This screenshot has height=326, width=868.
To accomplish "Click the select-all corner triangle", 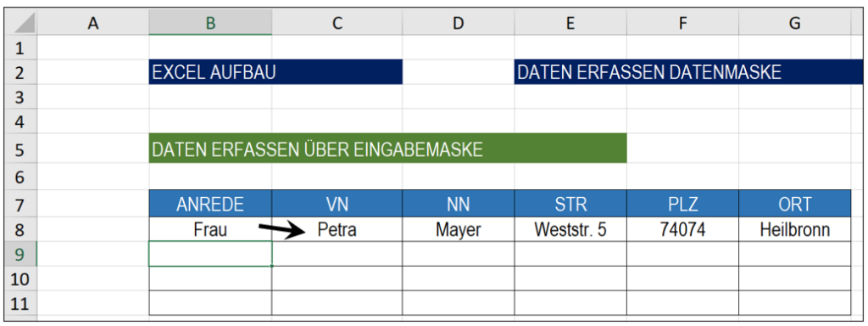I will [x=21, y=23].
